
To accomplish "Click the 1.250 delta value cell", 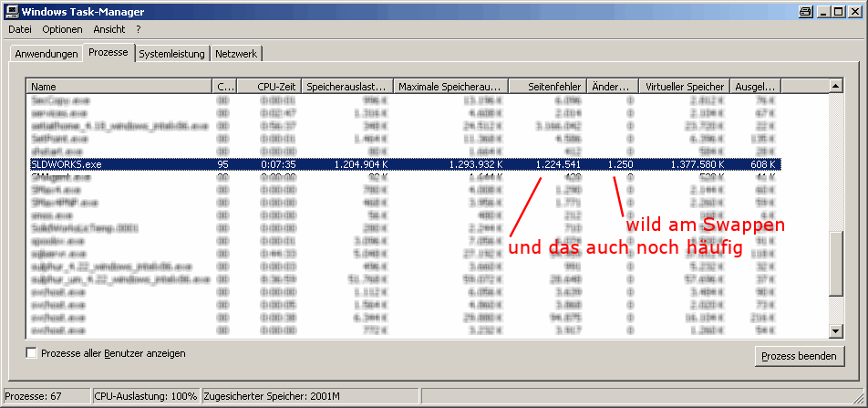I will (620, 164).
